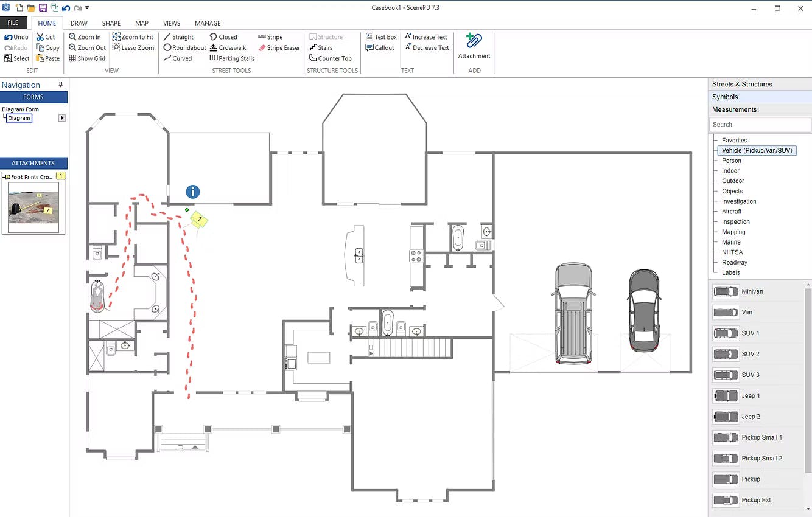Click the Increase Text button
The height and width of the screenshot is (517, 812).
click(426, 37)
